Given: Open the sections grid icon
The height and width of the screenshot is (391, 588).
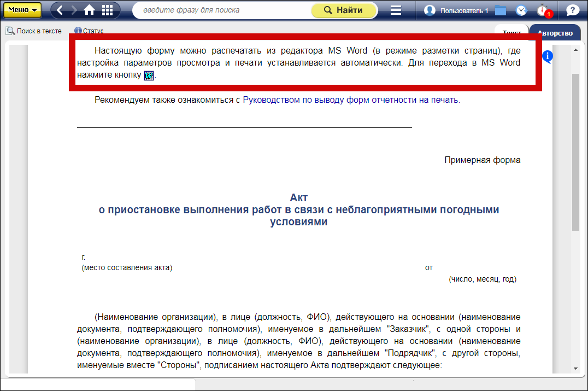Looking at the screenshot, I should click(108, 10).
